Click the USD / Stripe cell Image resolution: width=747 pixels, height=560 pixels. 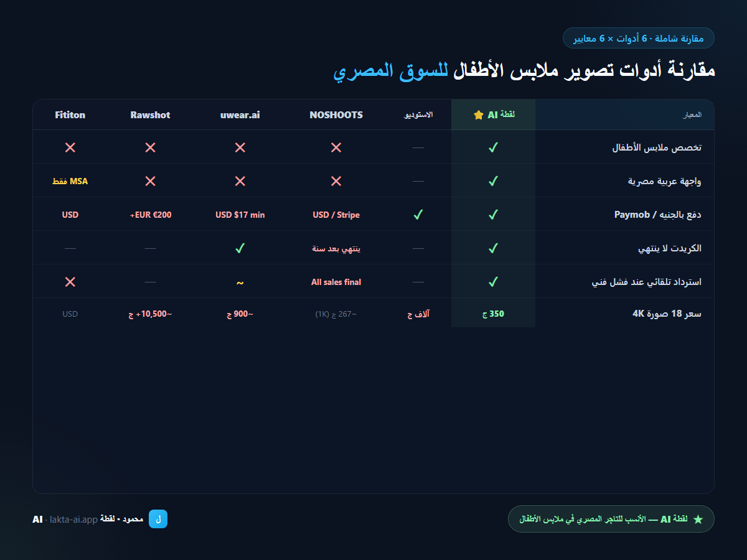(x=336, y=215)
